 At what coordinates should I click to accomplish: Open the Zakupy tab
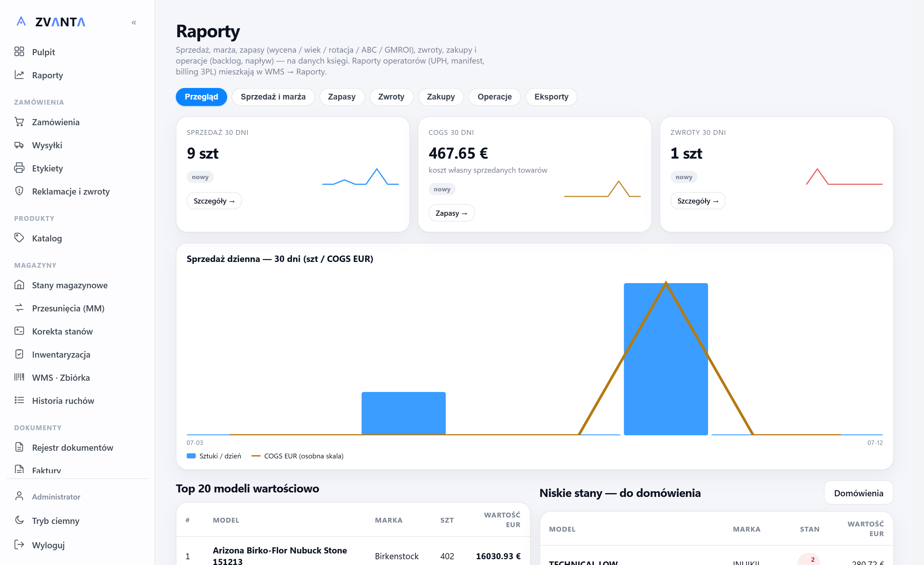coord(441,97)
